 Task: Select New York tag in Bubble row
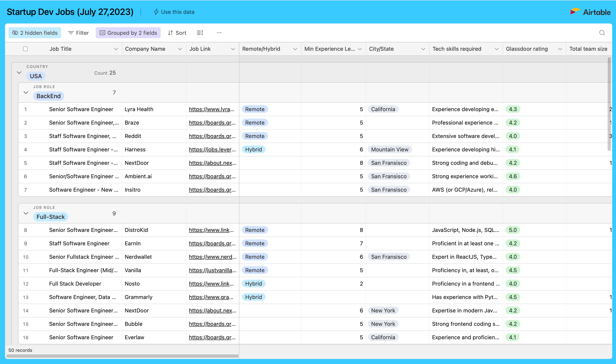pyautogui.click(x=383, y=324)
